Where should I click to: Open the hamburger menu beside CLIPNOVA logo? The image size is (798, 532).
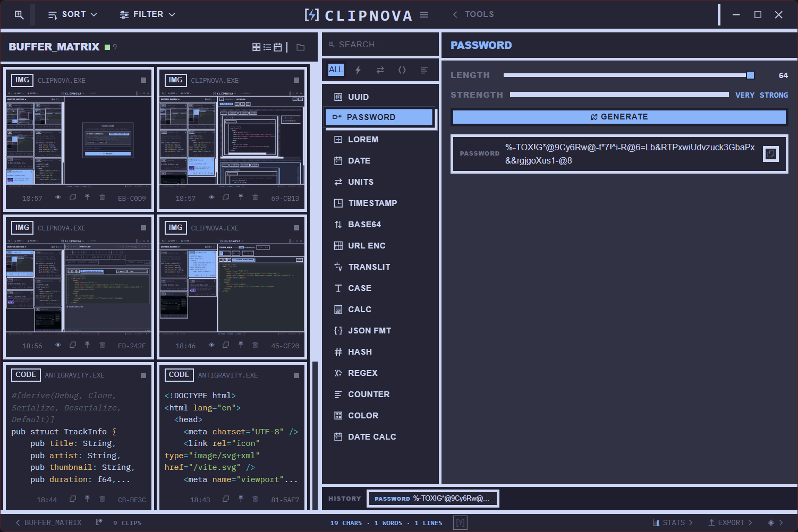pos(424,15)
